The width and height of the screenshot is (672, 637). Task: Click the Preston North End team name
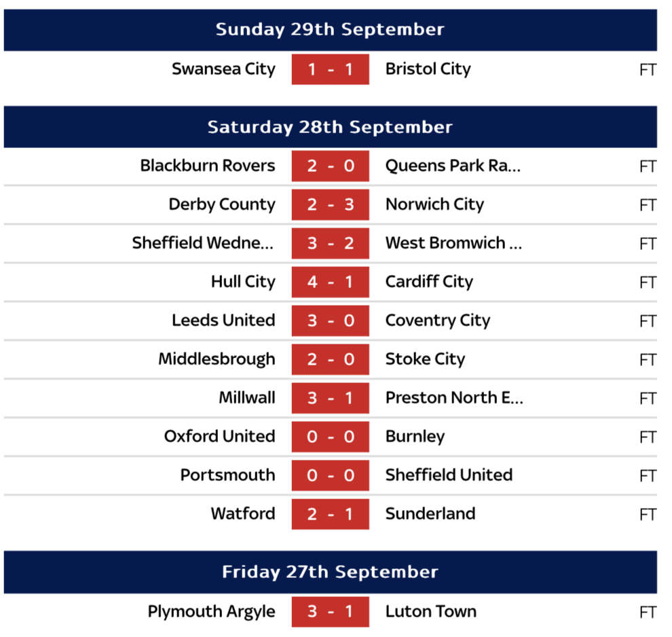click(454, 398)
